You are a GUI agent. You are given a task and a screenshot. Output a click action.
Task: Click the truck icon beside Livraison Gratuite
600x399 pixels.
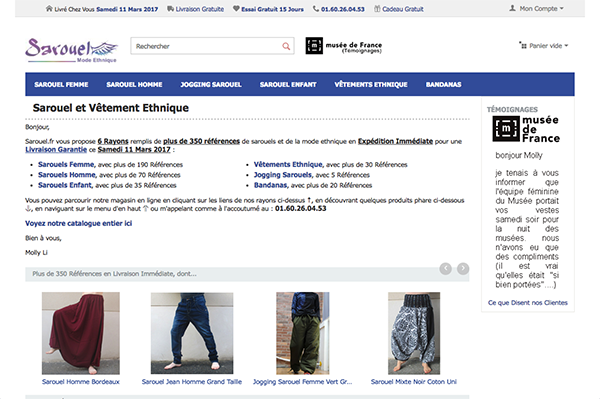[170, 9]
